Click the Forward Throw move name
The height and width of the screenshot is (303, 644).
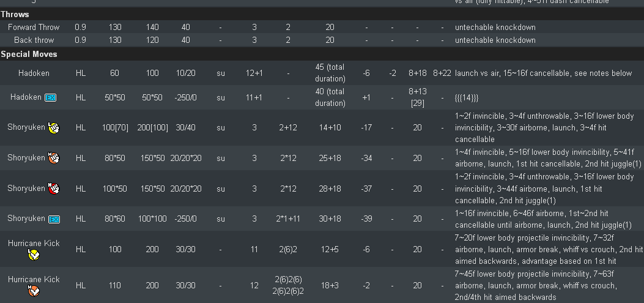[x=34, y=28]
